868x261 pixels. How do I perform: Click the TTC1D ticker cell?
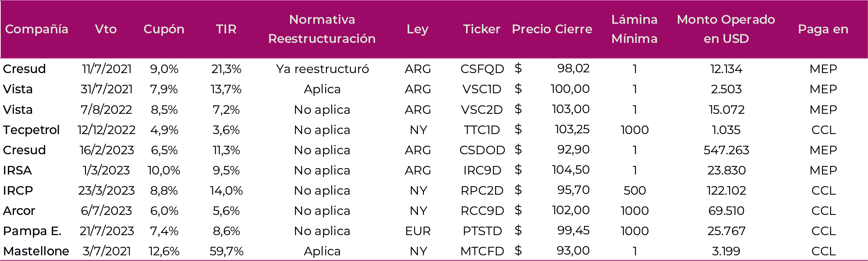pos(482,130)
